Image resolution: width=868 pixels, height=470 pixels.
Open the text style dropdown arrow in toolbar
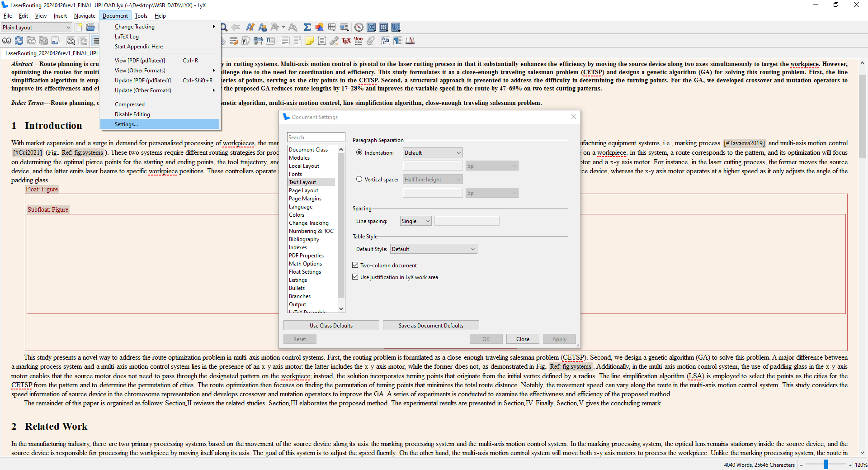coord(283,27)
